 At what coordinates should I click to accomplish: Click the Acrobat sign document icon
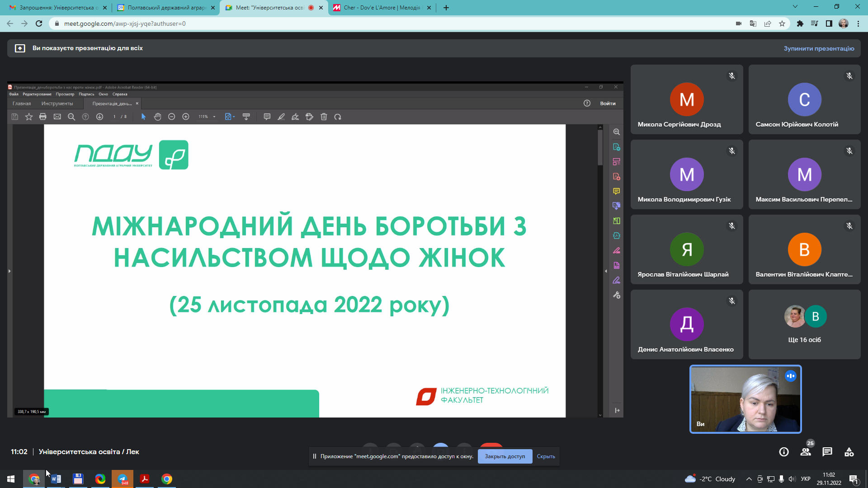tap(295, 117)
